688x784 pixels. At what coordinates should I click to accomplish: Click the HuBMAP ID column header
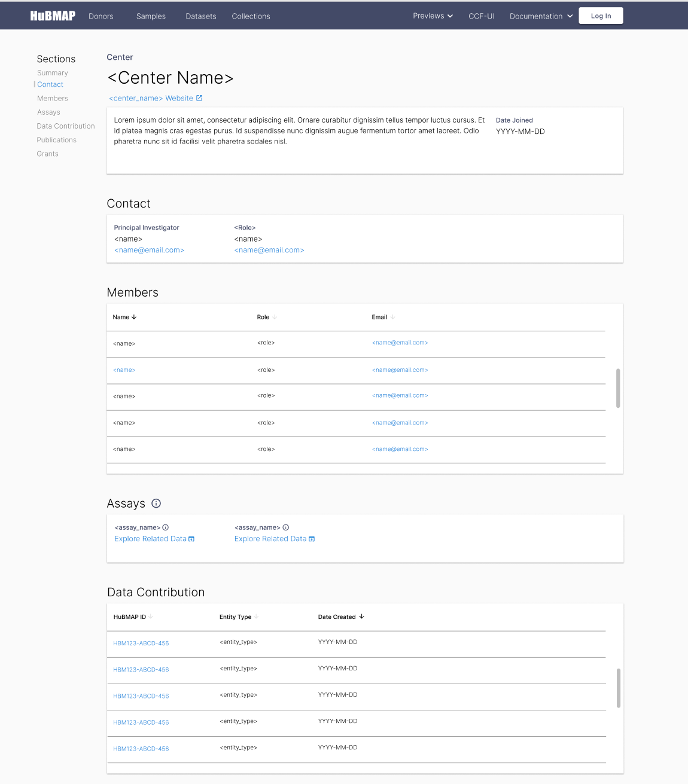coord(130,617)
